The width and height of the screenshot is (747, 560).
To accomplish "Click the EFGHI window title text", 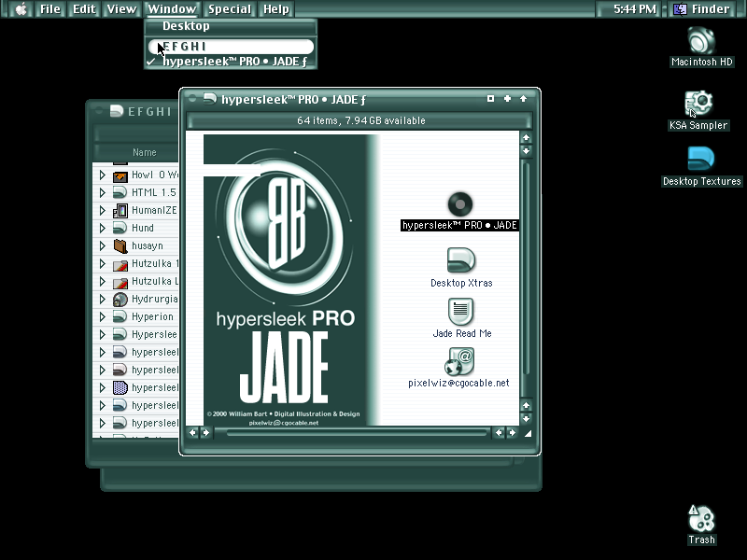I will click(149, 111).
